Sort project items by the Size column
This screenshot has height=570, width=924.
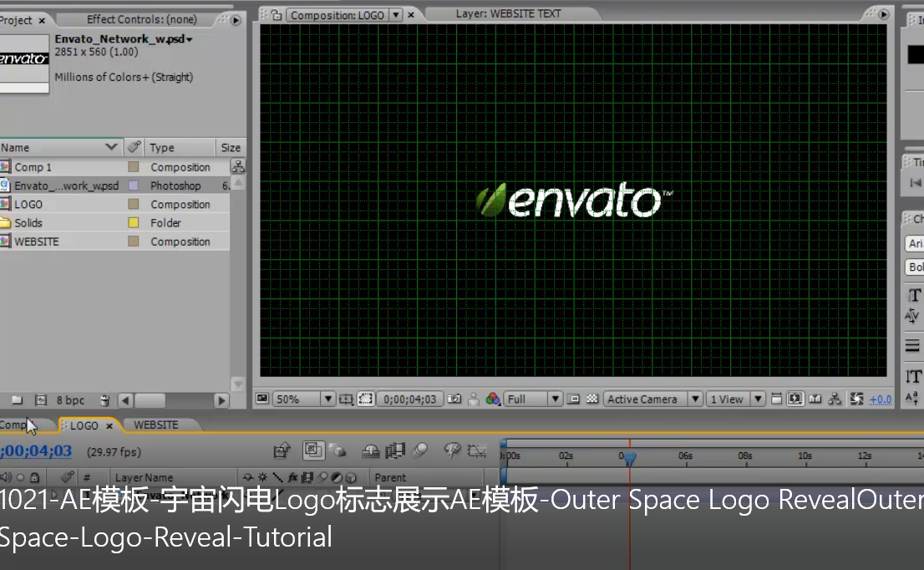231,147
